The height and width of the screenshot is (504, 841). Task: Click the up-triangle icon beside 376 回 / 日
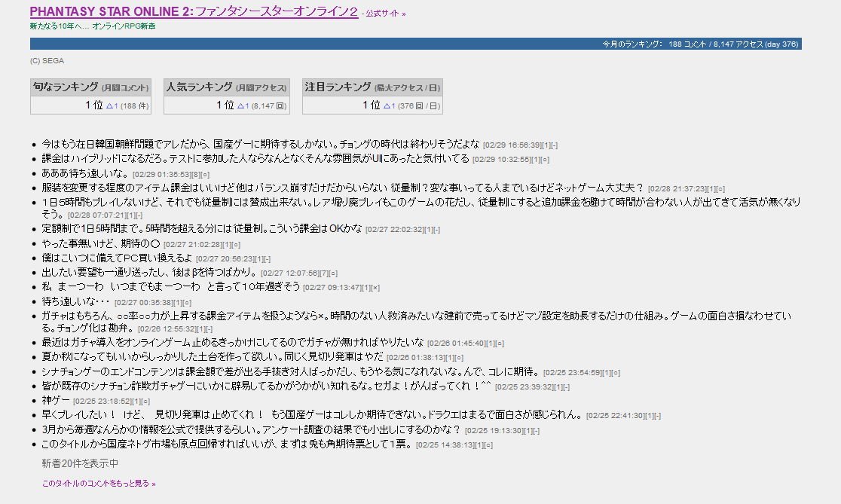(x=387, y=105)
